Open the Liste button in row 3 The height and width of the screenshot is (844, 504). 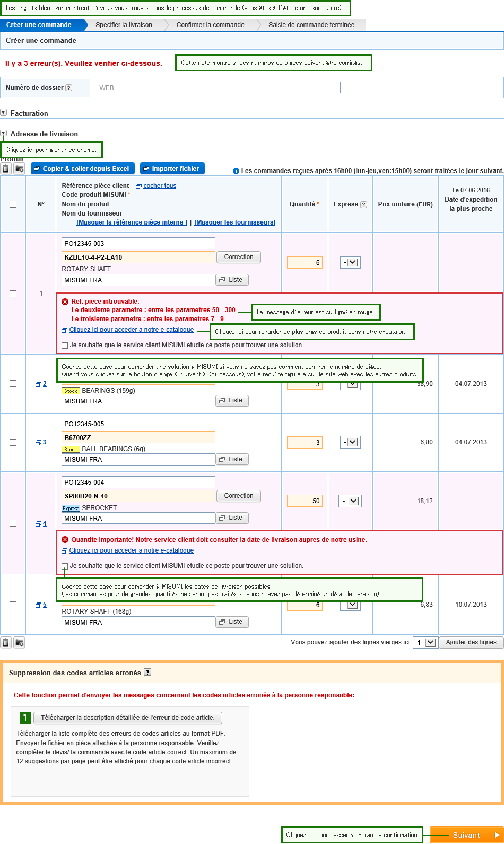[232, 459]
